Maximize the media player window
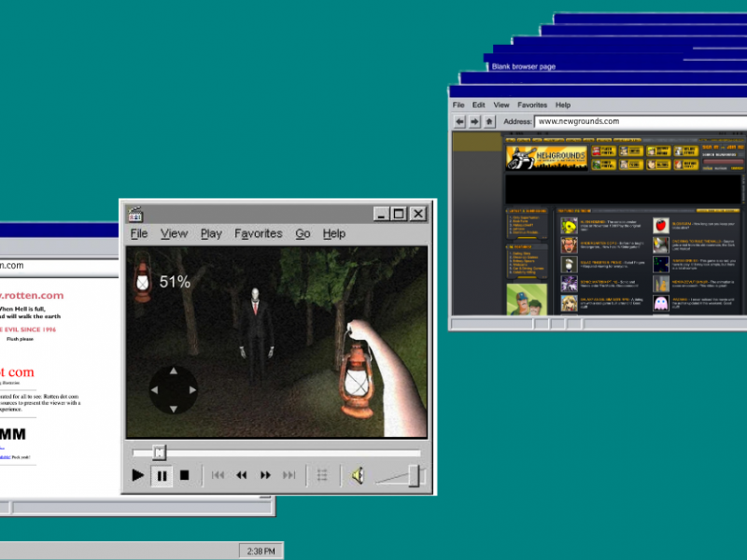The image size is (747, 560). 399,214
